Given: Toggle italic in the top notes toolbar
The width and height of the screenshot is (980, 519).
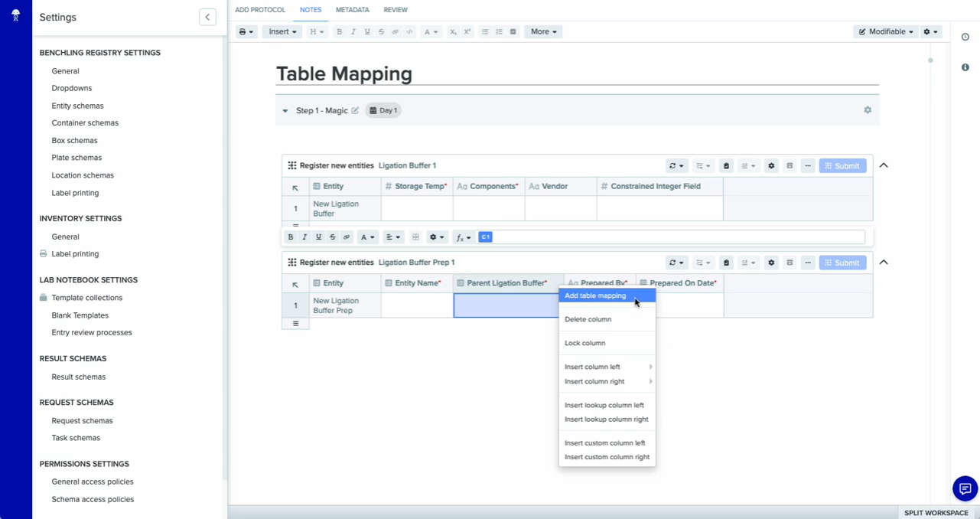Looking at the screenshot, I should (x=353, y=32).
